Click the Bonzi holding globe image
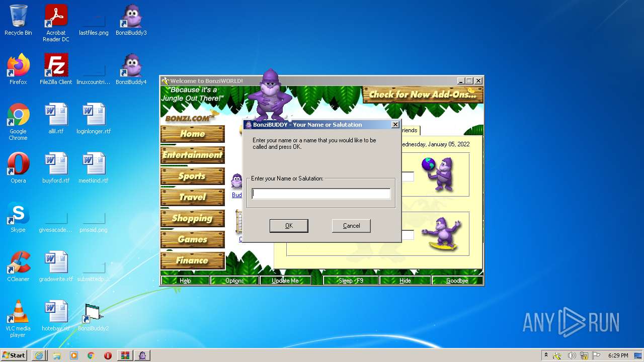Viewport: 644px width, 362px height. 438,174
